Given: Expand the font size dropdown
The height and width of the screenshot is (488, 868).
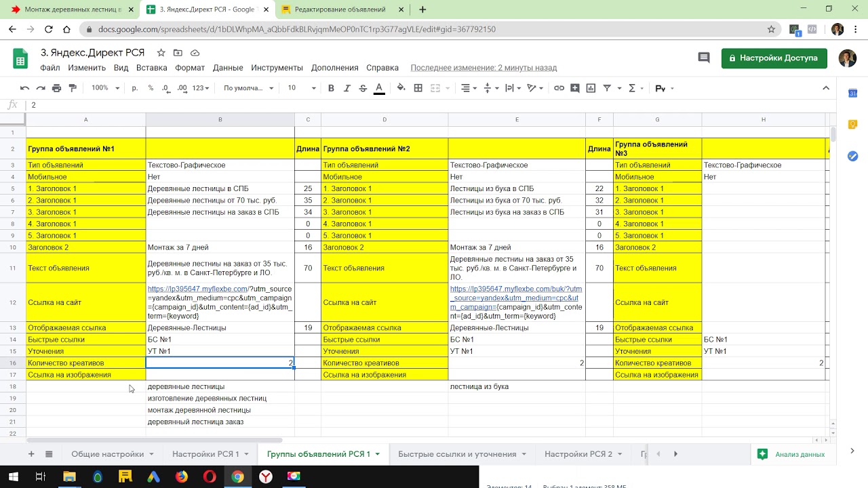Looking at the screenshot, I should [x=302, y=88].
